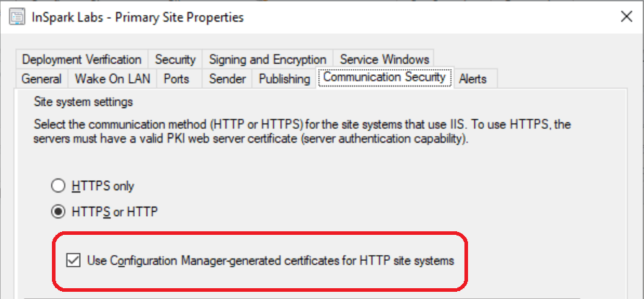644x299 pixels.
Task: Click the 'Use Configuration Manager-generated certificates' label text
Action: point(270,260)
